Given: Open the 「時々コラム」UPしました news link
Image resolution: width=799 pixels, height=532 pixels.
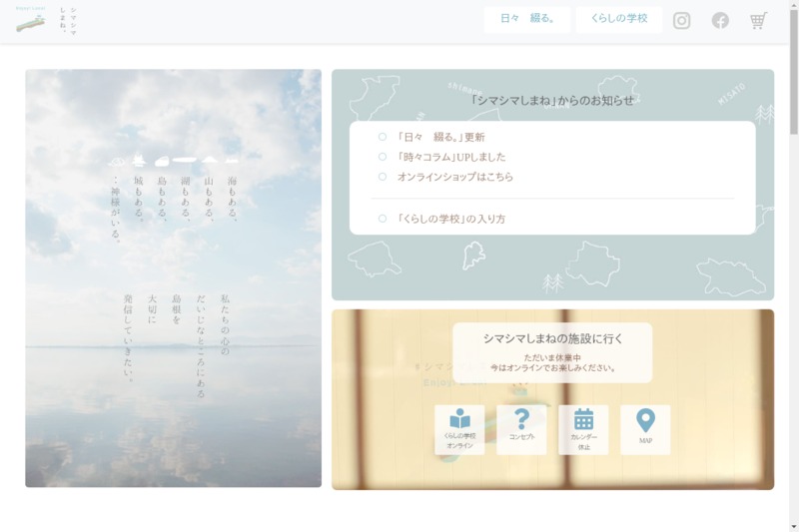Looking at the screenshot, I should tap(451, 157).
